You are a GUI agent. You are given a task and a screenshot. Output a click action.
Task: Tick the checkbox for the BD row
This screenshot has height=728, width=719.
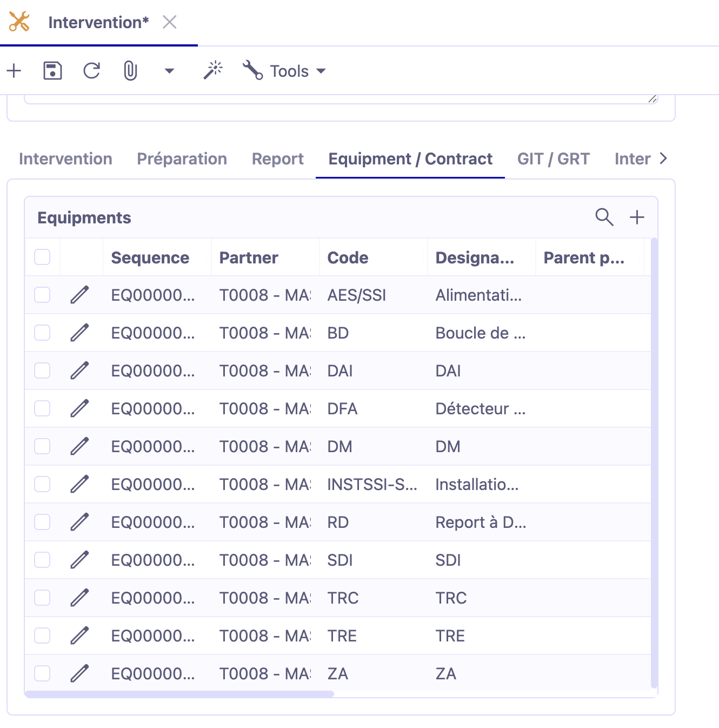point(42,333)
